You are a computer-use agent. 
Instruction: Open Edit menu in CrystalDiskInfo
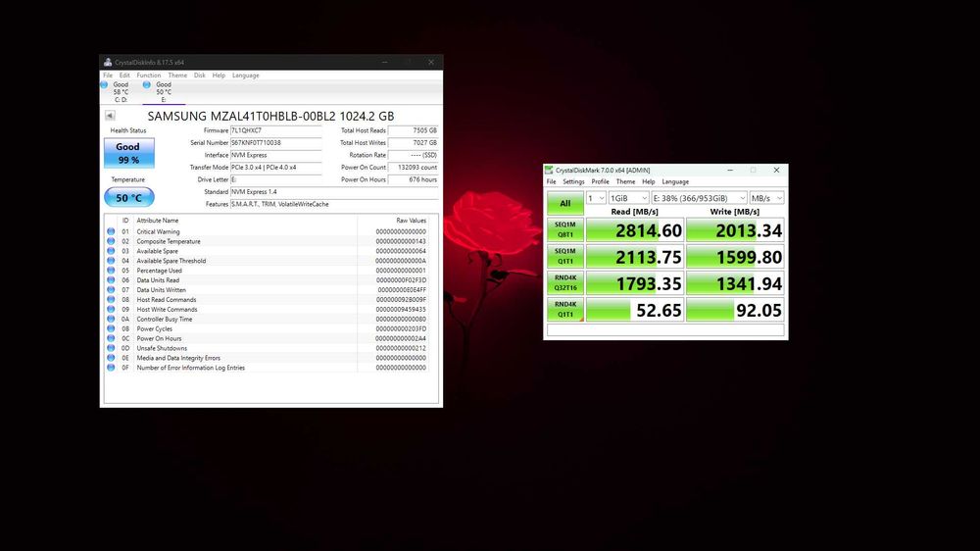[124, 75]
